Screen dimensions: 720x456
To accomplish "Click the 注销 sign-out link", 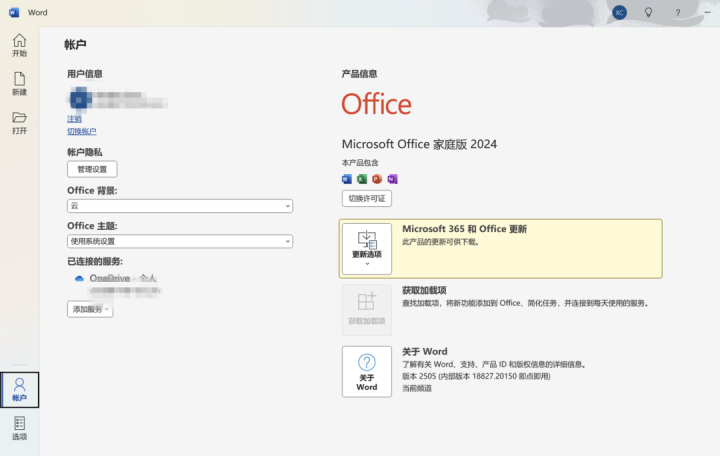I will click(x=74, y=119).
